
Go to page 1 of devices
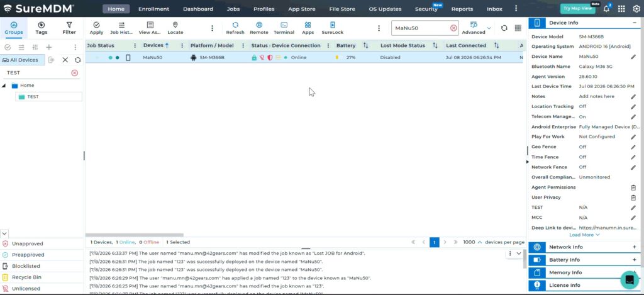pyautogui.click(x=435, y=242)
